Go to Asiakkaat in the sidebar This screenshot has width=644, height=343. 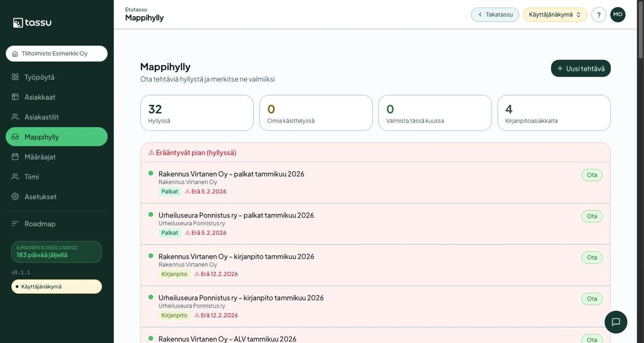pyautogui.click(x=56, y=97)
